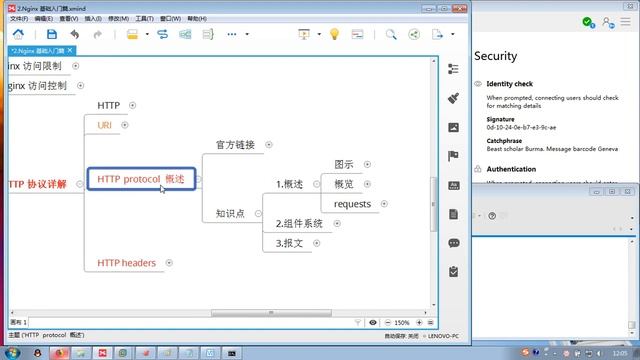Open the Gantt chart view icon

coord(358,34)
